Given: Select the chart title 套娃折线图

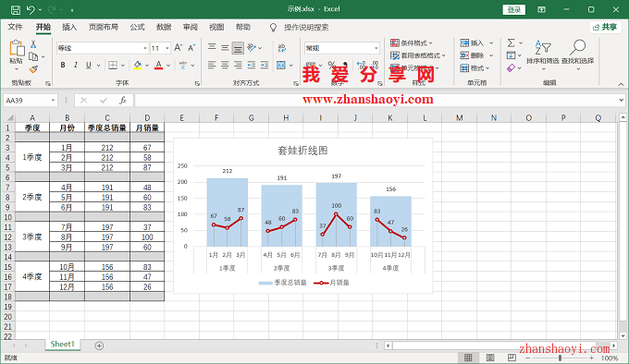Looking at the screenshot, I should point(302,151).
